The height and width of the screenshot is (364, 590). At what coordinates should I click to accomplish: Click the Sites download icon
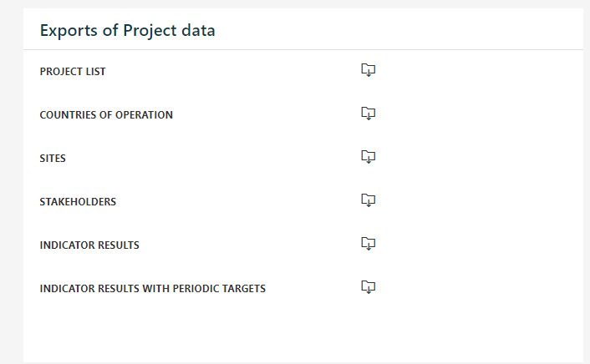[x=369, y=157]
